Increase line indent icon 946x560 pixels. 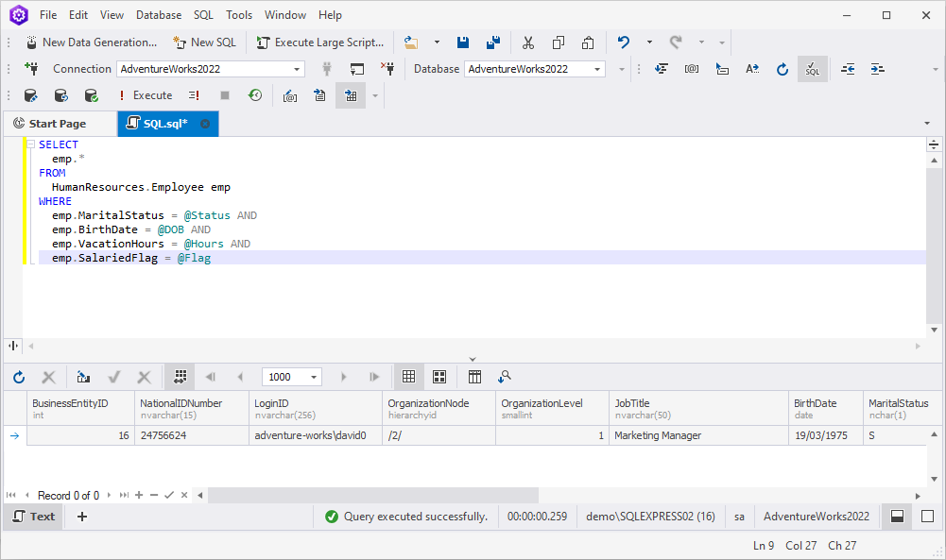pos(877,69)
